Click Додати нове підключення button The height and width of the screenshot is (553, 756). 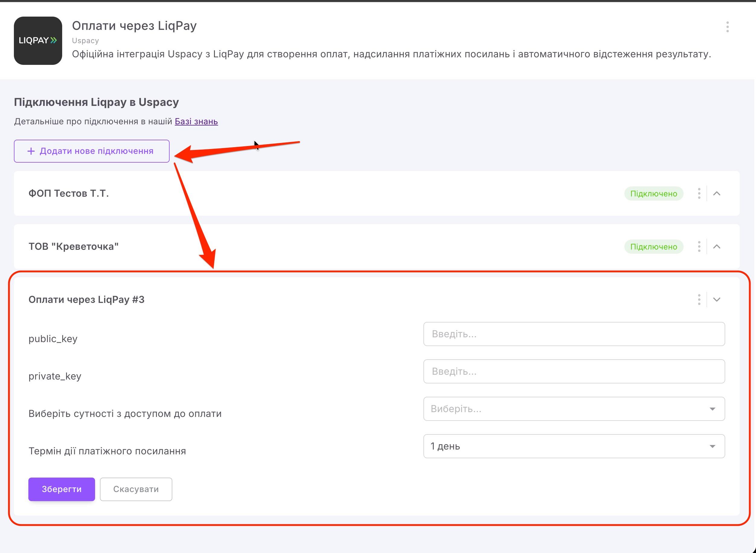click(x=92, y=151)
